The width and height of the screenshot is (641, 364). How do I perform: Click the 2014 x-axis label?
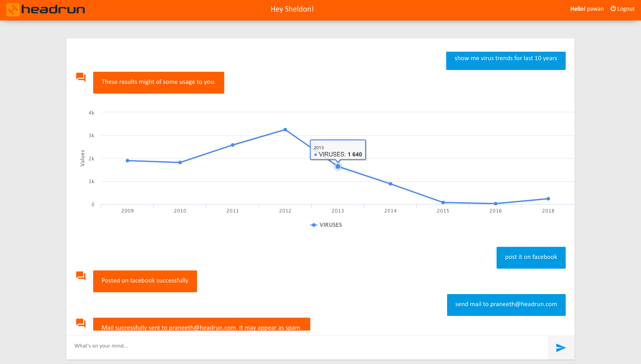(390, 211)
